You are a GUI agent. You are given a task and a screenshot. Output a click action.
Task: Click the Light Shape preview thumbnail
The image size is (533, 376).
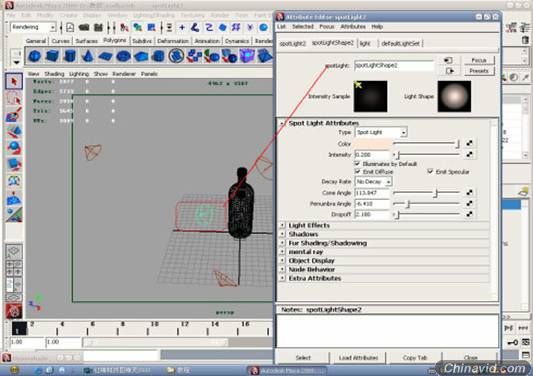454,96
